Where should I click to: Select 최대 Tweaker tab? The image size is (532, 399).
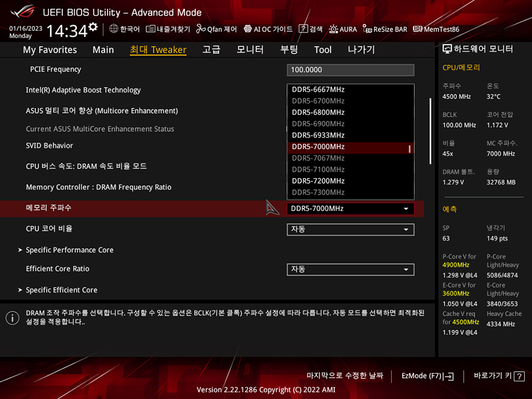(158, 50)
